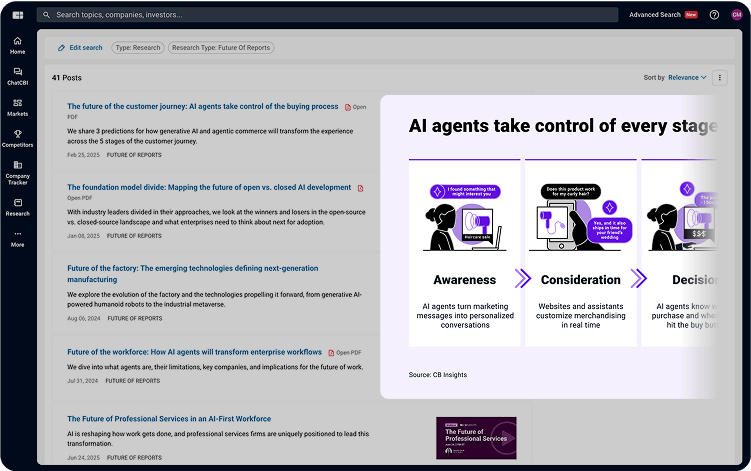Open Competitors trophy icon
Screen dimensions: 751x471
[x=17, y=138]
